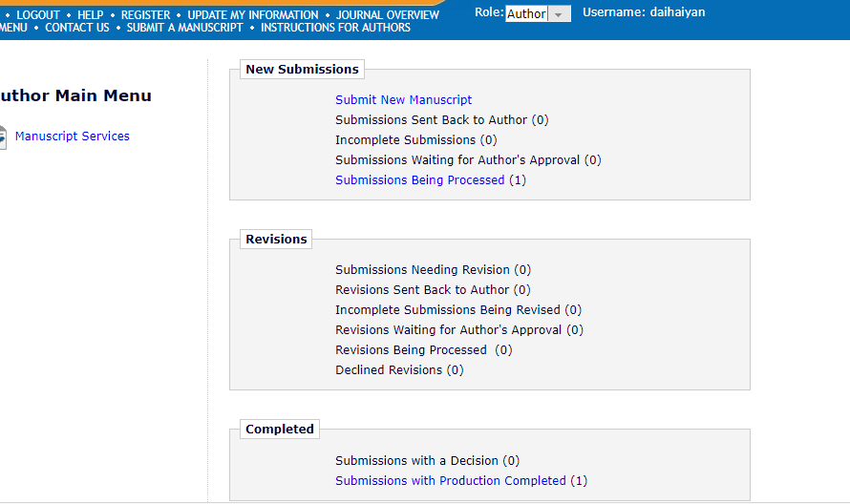Screen dimensions: 850x504
Task: Click the Completed section heading
Action: coord(280,430)
